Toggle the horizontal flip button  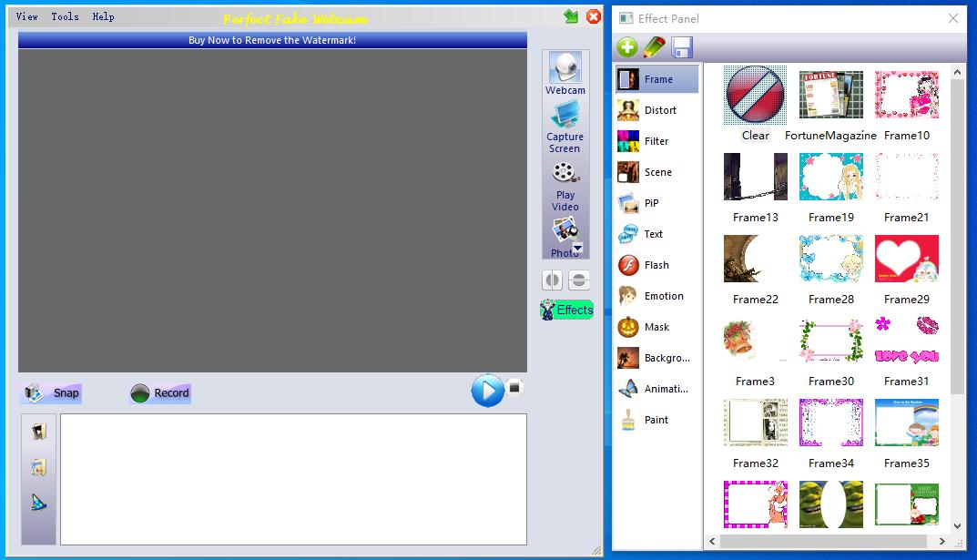point(553,280)
